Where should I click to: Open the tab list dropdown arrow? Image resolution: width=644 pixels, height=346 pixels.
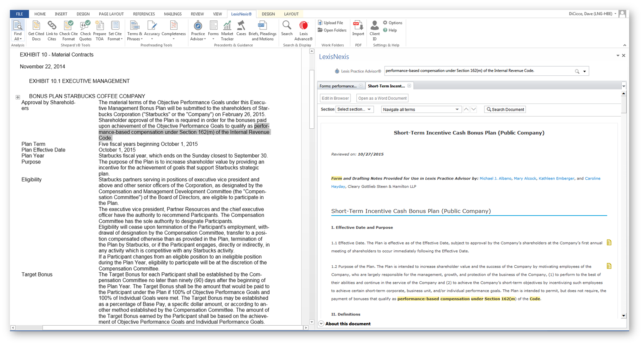coord(624,86)
